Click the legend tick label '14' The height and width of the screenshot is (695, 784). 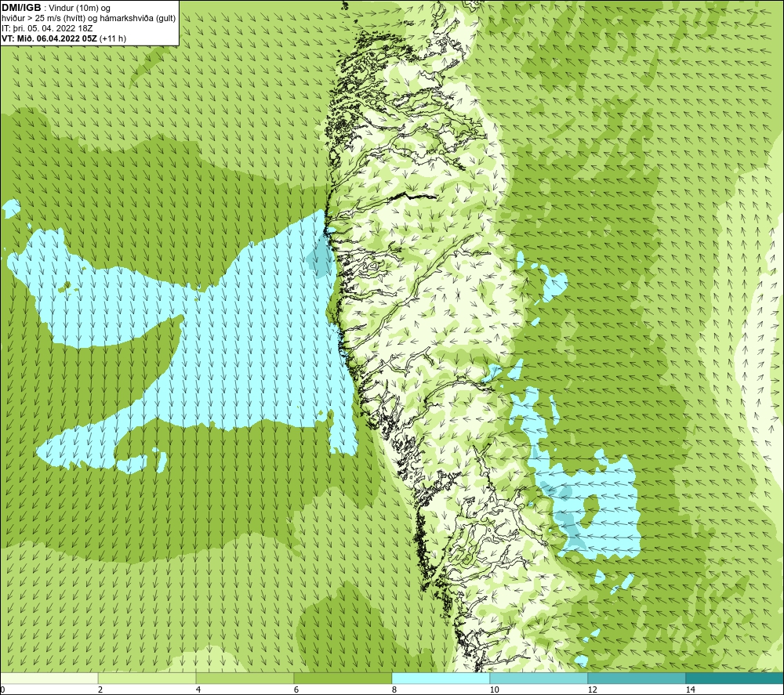pos(690,690)
